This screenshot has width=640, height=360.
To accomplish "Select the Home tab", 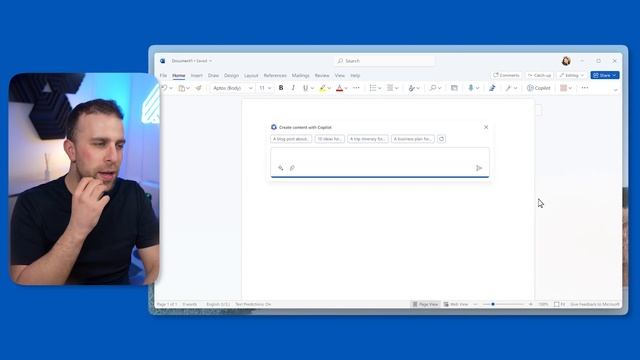I will (178, 76).
